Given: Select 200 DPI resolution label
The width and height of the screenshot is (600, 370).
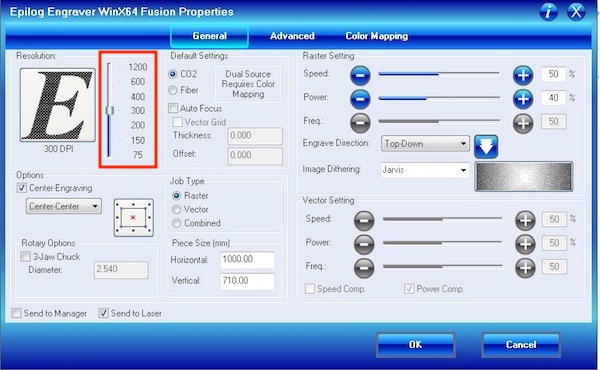Looking at the screenshot, I should (x=138, y=126).
